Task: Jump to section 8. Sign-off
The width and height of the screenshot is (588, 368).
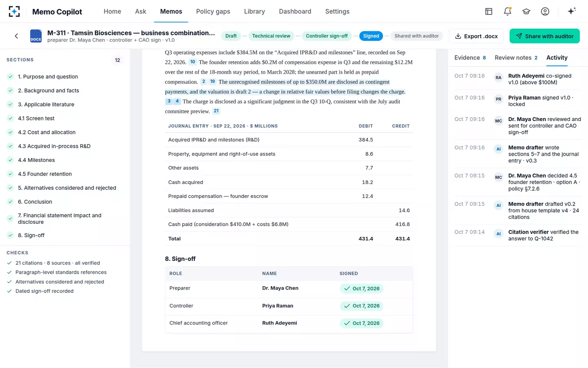Action: pyautogui.click(x=65, y=235)
